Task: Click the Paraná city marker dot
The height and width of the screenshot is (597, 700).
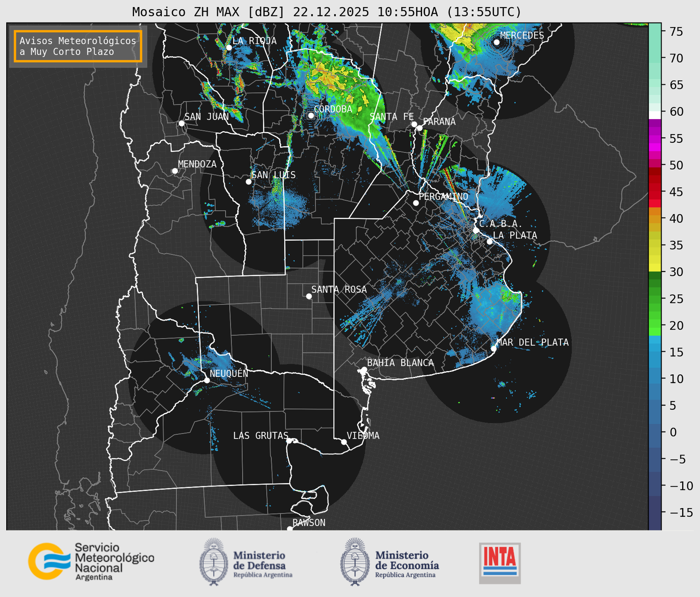Action: (x=420, y=128)
